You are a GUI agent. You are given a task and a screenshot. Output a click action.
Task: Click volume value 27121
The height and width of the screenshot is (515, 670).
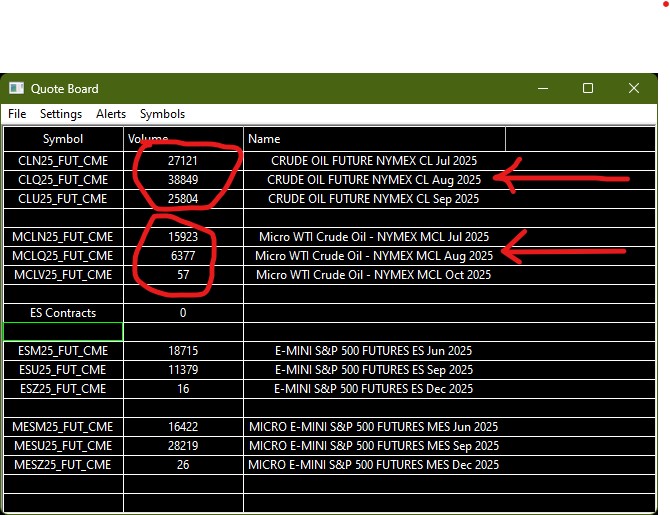point(183,161)
